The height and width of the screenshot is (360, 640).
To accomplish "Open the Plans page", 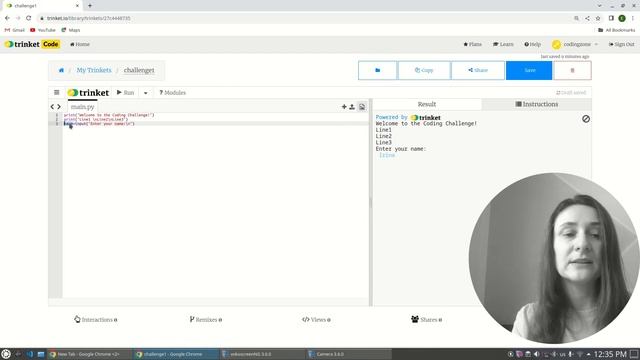I will coord(473,44).
